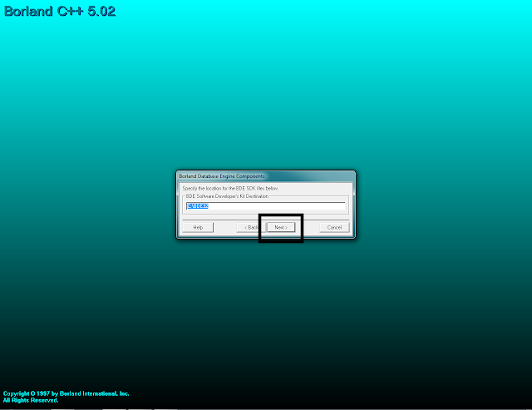Open Help for the BDE dialog

click(x=198, y=227)
